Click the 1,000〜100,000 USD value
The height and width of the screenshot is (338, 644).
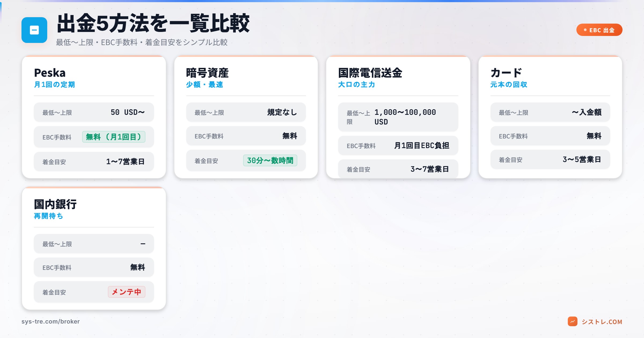point(405,117)
